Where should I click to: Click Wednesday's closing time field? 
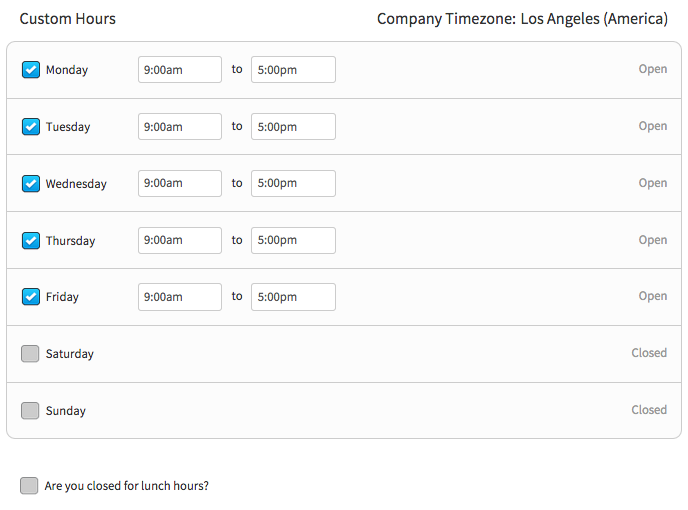(294, 183)
